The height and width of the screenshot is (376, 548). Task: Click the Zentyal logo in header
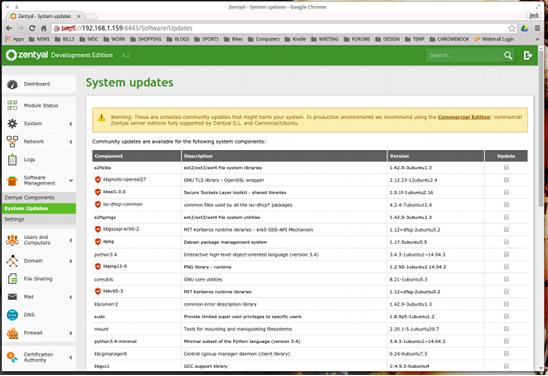pyautogui.click(x=27, y=55)
